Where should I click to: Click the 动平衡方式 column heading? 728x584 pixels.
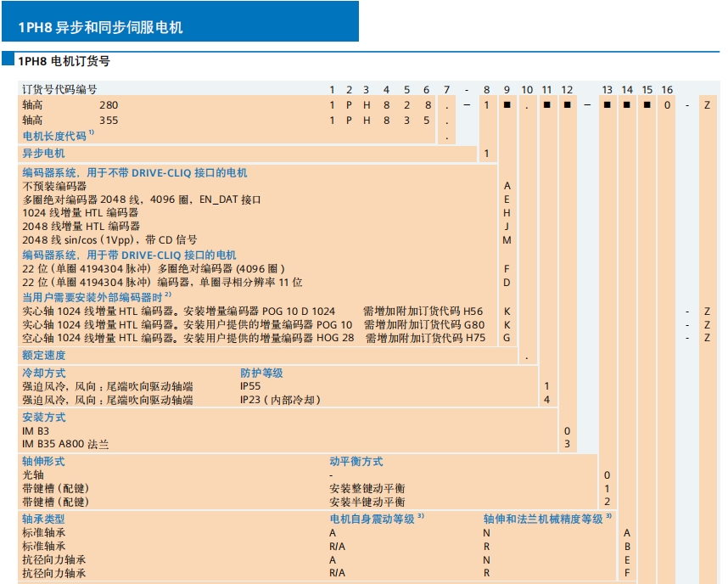coord(356,462)
